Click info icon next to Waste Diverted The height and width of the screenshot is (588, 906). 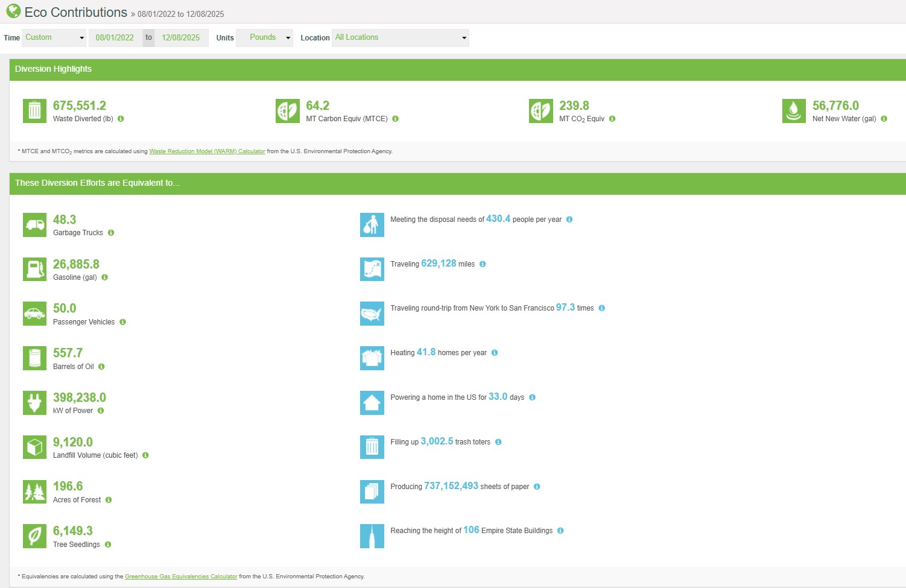point(121,119)
